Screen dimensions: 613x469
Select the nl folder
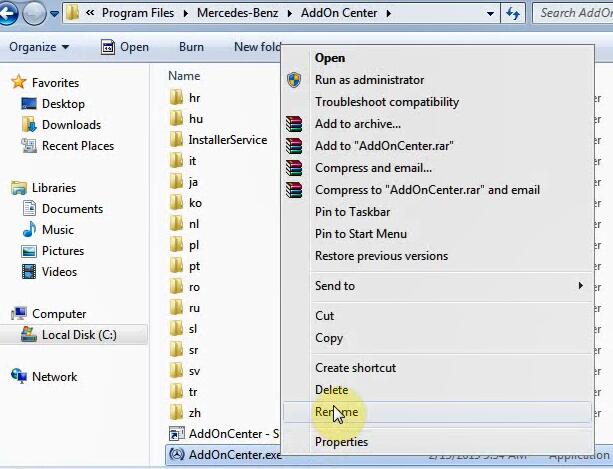(185, 224)
